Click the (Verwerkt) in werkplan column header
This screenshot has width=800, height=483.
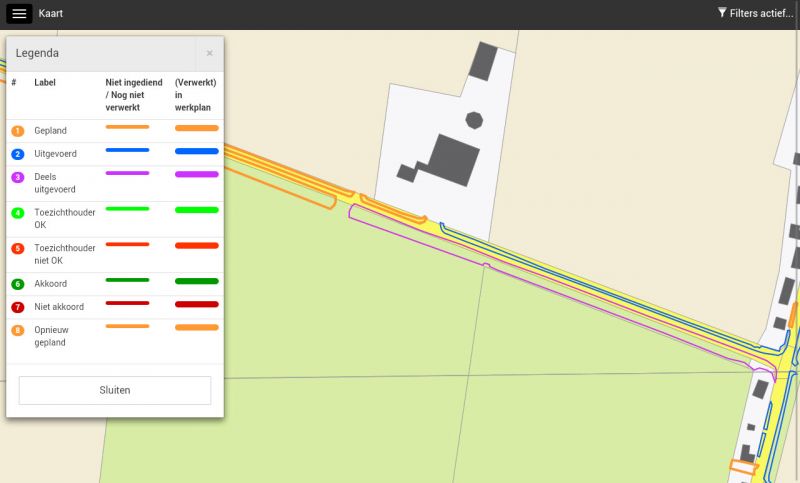pos(195,95)
